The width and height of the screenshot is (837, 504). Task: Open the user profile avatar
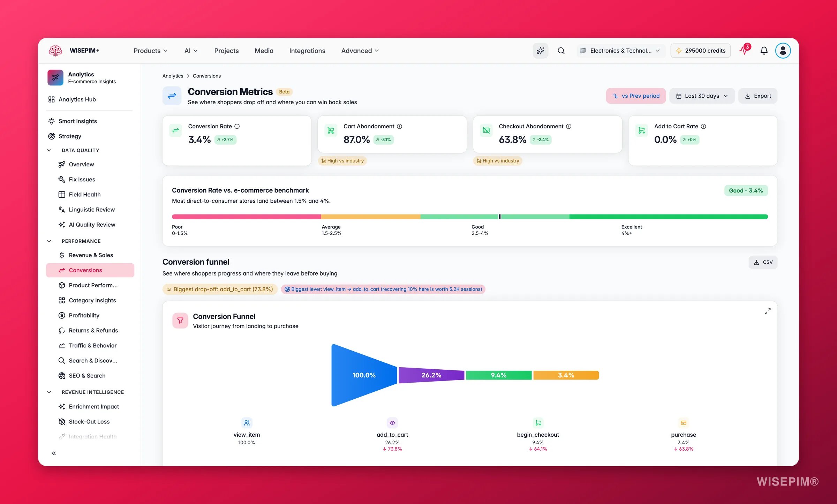[783, 51]
